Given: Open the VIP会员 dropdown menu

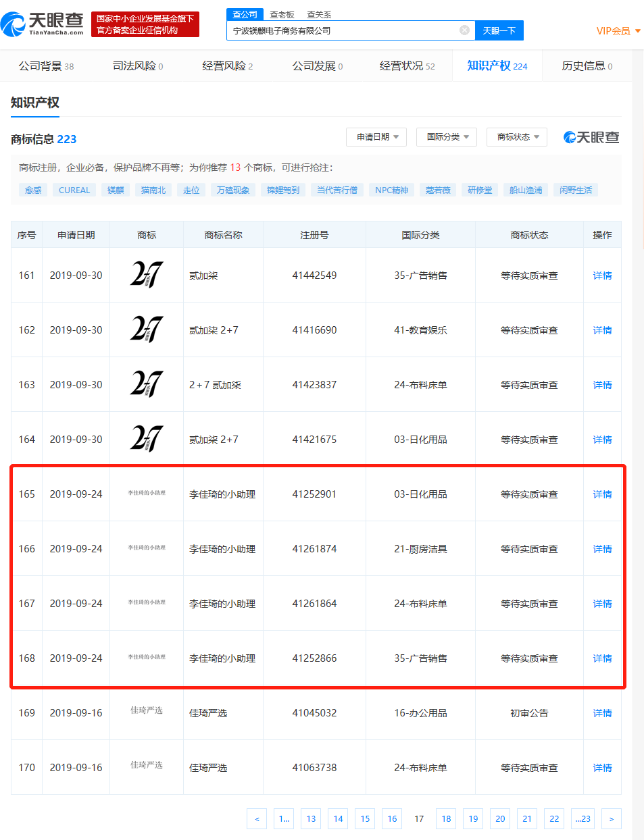Looking at the screenshot, I should [x=618, y=31].
